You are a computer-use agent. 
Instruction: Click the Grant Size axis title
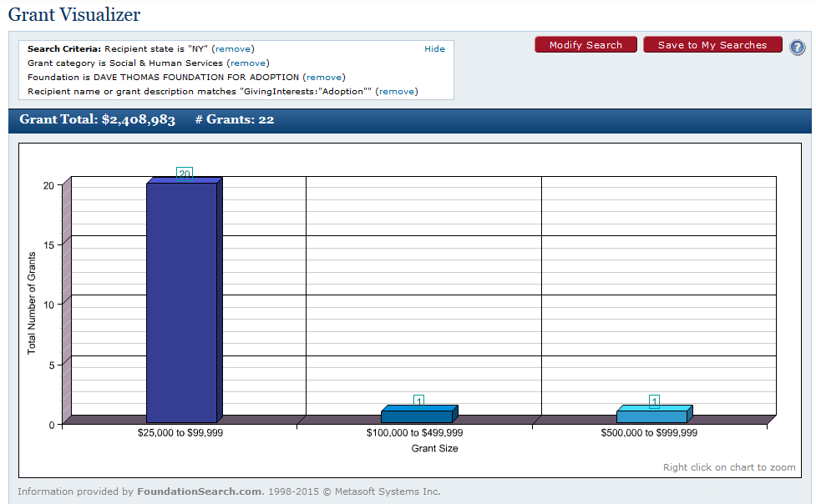click(434, 448)
